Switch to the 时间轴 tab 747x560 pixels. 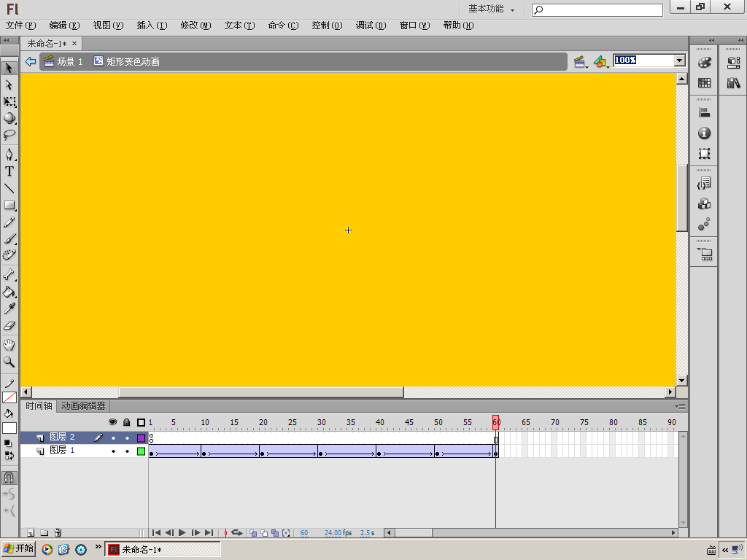pos(39,406)
